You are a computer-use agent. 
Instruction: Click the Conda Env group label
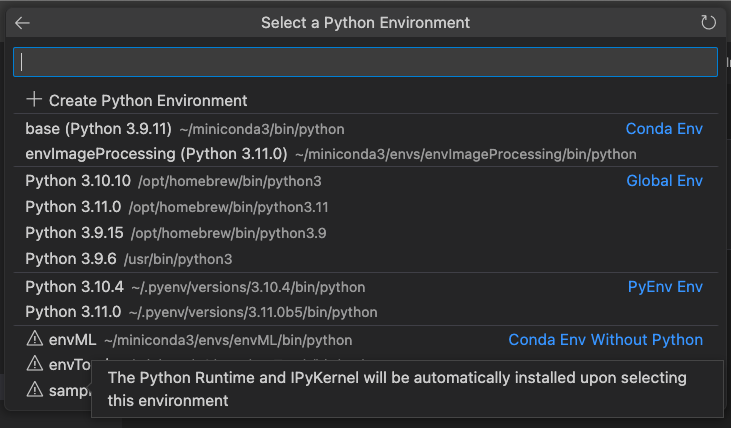pyautogui.click(x=664, y=129)
